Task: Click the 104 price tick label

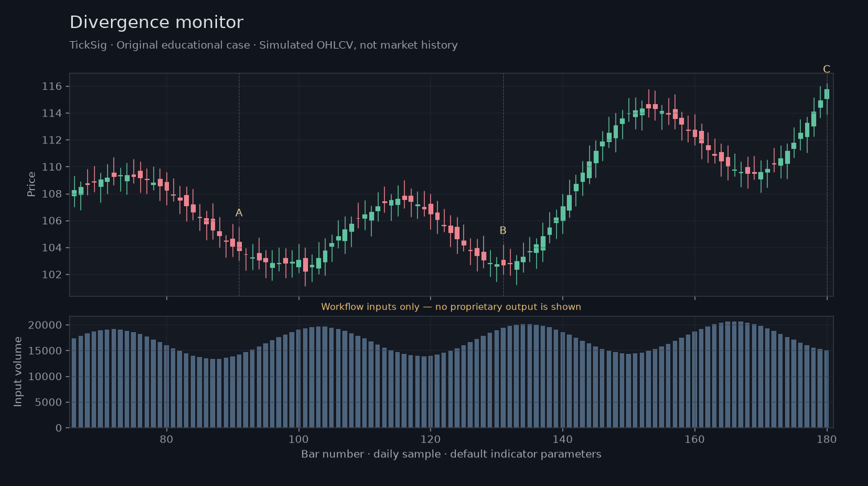Action: (x=52, y=248)
